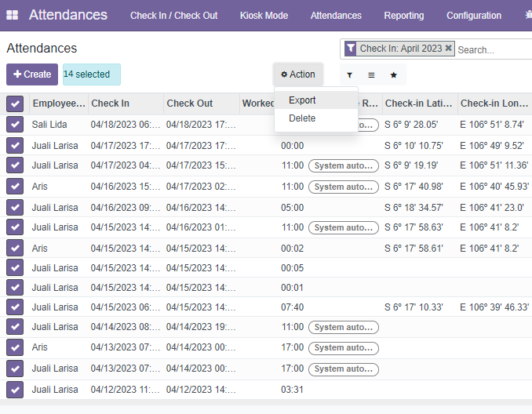Viewport: 532px width, 414px height.
Task: Toggle the select-all header checkbox
Action: pyautogui.click(x=15, y=103)
